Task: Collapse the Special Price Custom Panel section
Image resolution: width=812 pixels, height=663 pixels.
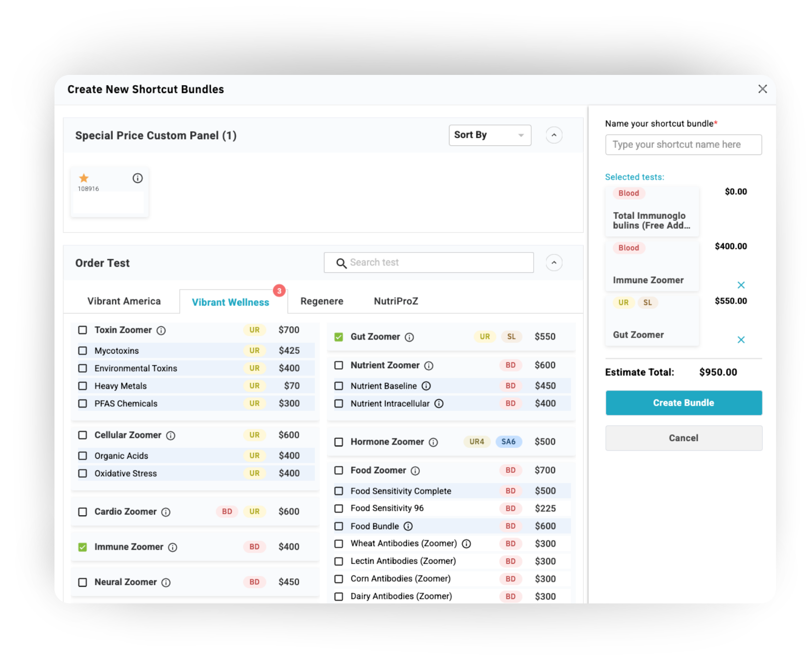Action: coord(554,135)
